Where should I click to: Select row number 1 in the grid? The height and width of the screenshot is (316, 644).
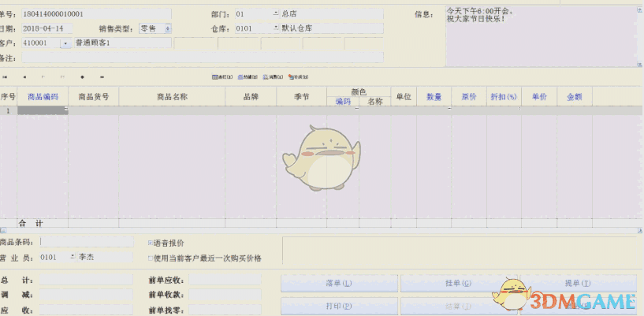point(8,110)
